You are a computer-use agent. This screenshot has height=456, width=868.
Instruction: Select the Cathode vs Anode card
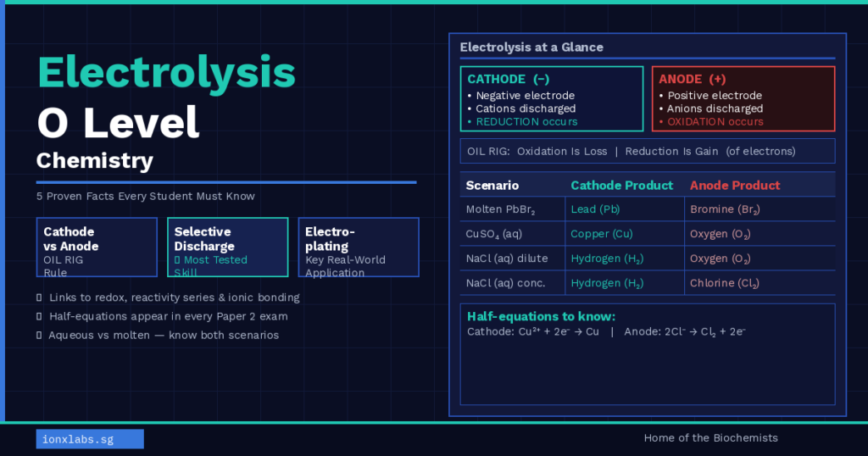[97, 247]
